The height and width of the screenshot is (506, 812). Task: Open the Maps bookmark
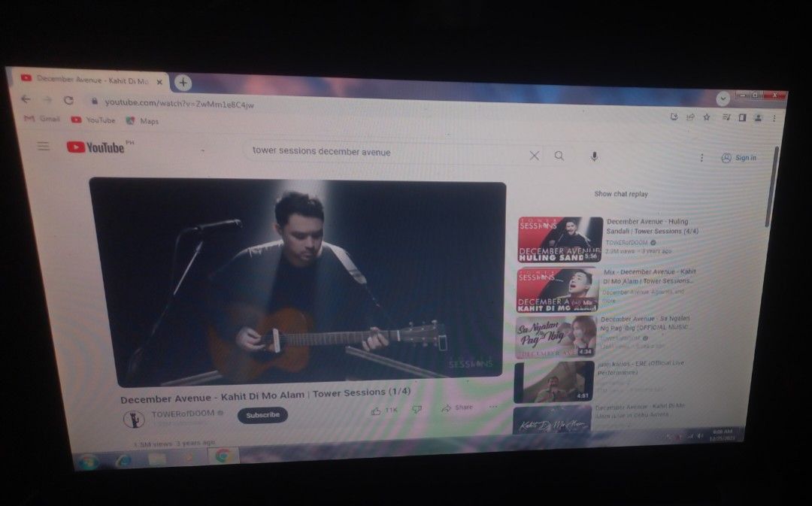click(142, 121)
